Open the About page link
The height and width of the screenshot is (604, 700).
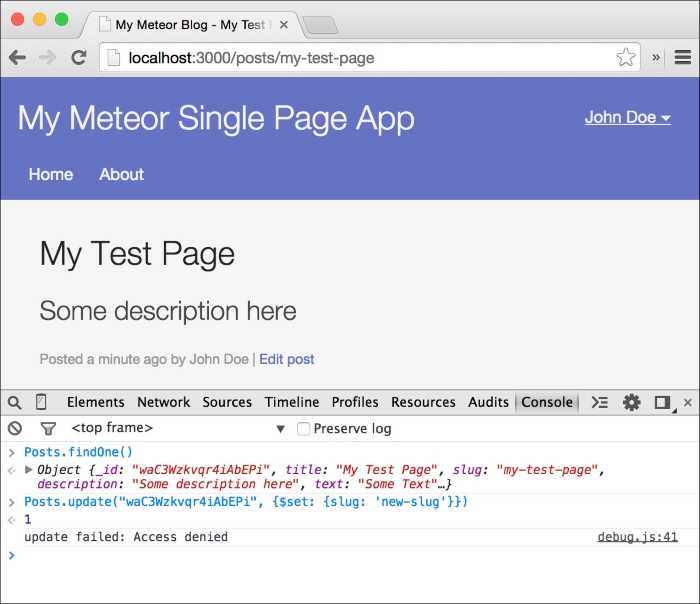(121, 174)
